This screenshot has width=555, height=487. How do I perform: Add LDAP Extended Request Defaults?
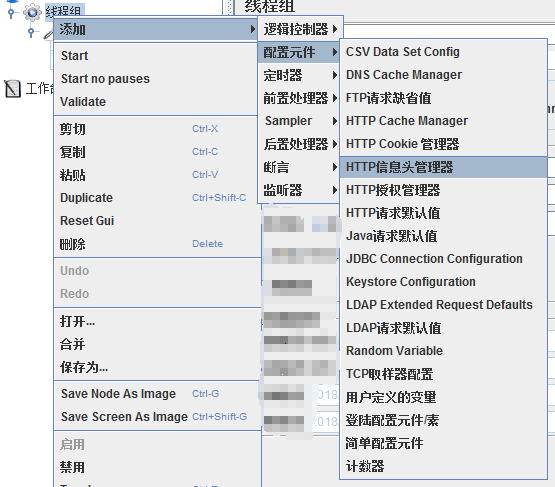click(x=444, y=305)
